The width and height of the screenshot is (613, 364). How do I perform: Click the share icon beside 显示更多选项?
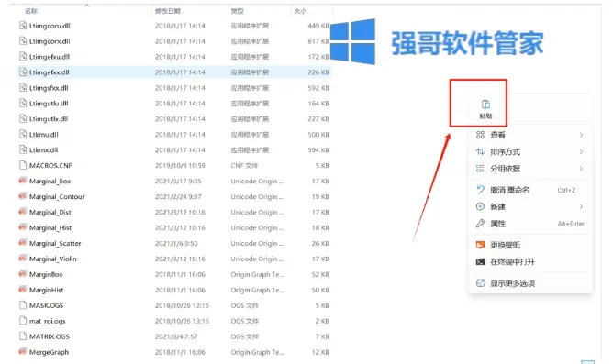(480, 283)
